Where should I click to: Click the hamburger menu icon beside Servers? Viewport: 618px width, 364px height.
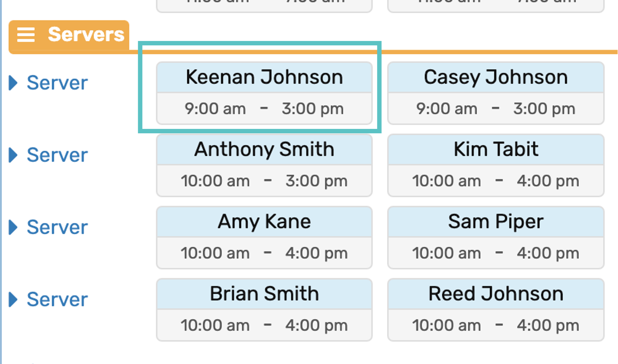point(26,34)
